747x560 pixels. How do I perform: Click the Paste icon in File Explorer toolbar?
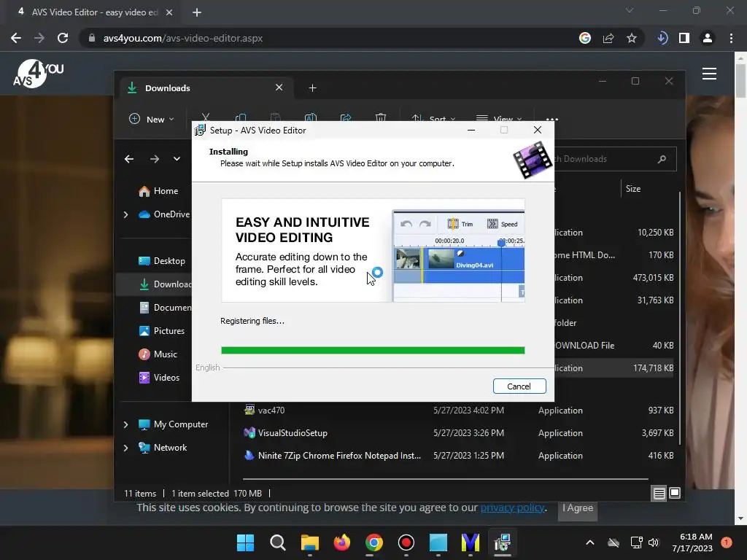click(275, 118)
